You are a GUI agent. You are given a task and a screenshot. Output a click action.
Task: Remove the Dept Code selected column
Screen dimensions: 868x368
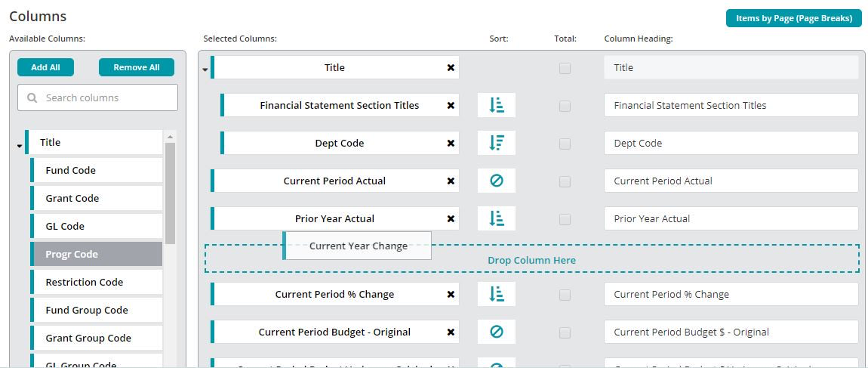click(x=451, y=143)
